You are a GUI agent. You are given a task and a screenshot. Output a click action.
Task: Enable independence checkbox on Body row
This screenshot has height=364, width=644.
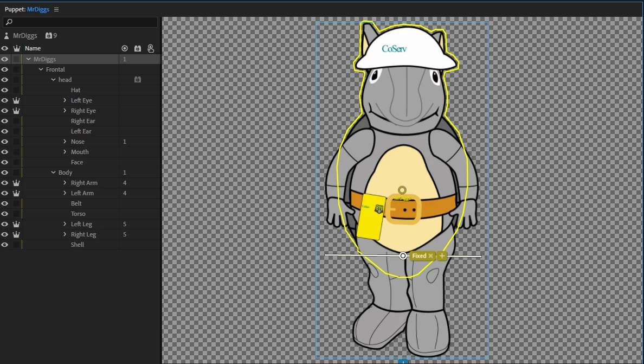(x=16, y=173)
